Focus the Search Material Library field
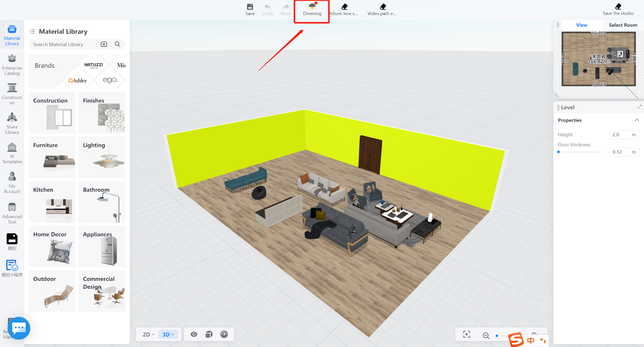Screen dimensions: 644x347 coord(64,44)
